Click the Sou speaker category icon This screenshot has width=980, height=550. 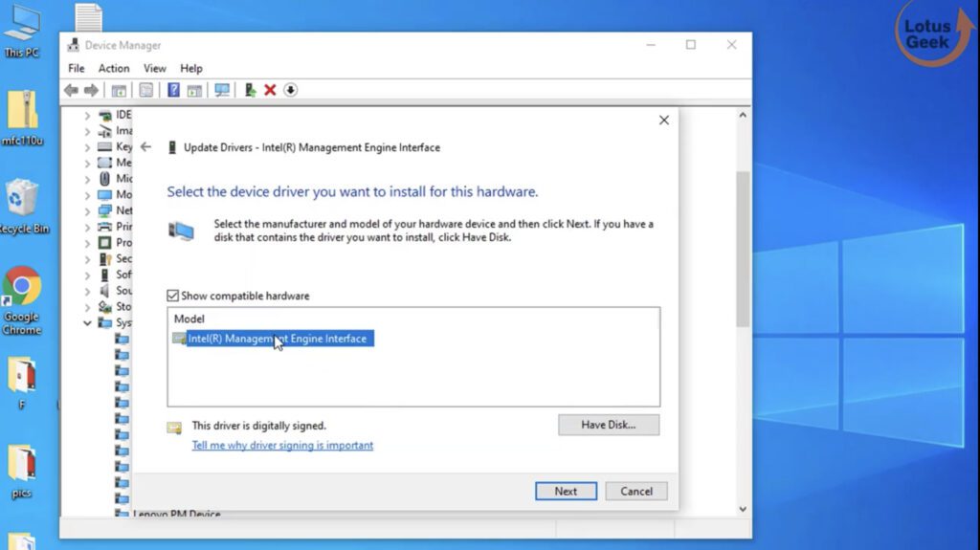[105, 291]
